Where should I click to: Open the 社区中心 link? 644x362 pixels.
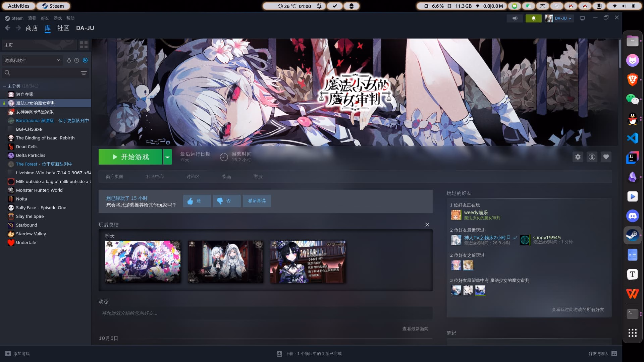(x=155, y=177)
